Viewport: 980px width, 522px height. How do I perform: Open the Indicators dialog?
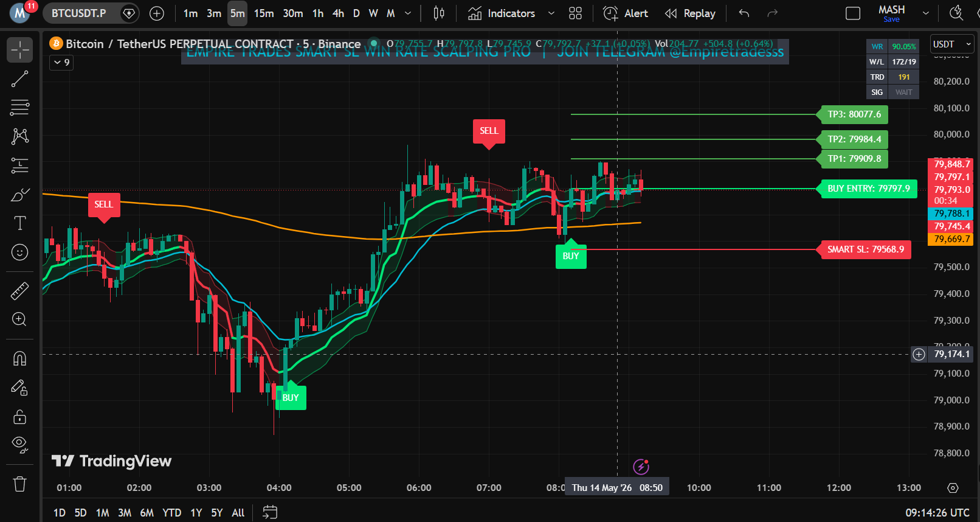pyautogui.click(x=502, y=13)
